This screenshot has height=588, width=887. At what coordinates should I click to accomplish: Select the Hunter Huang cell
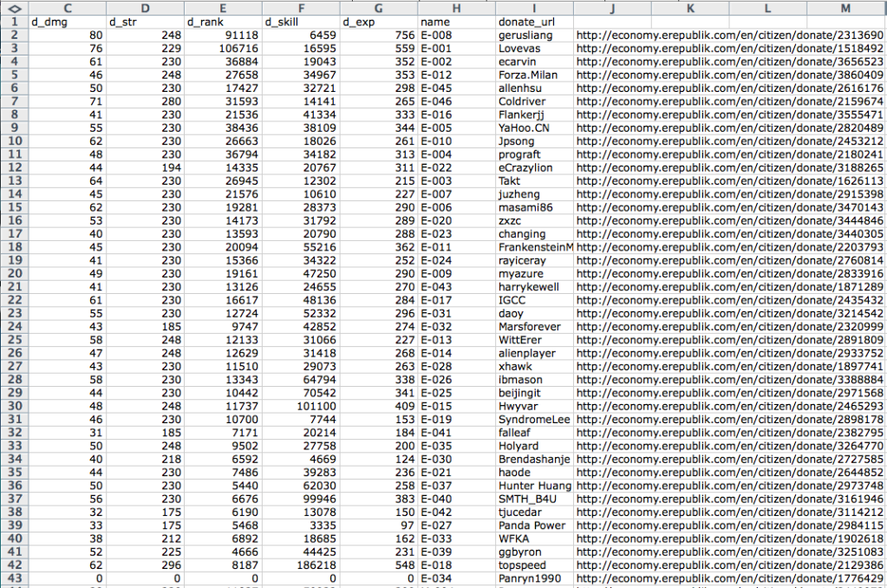coord(533,486)
